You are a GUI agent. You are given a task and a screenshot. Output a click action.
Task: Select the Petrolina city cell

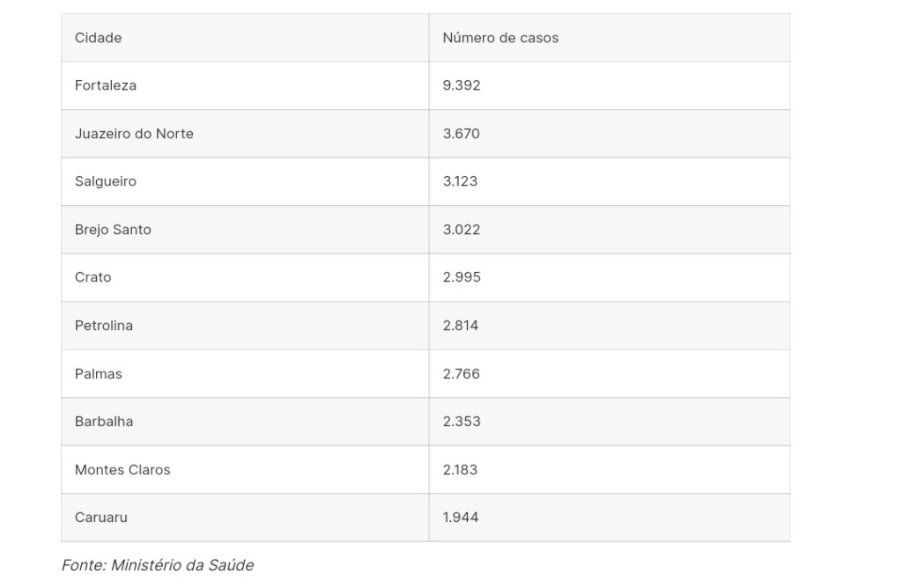tap(104, 326)
